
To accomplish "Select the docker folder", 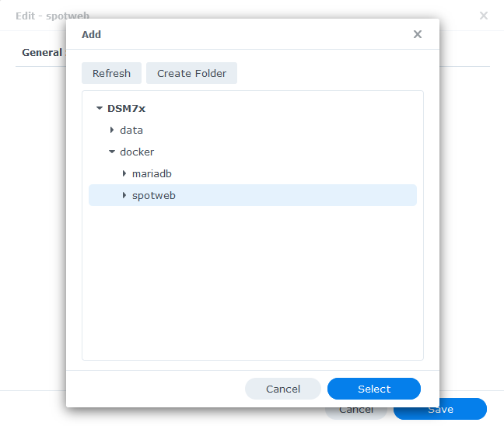I will pyautogui.click(x=137, y=152).
